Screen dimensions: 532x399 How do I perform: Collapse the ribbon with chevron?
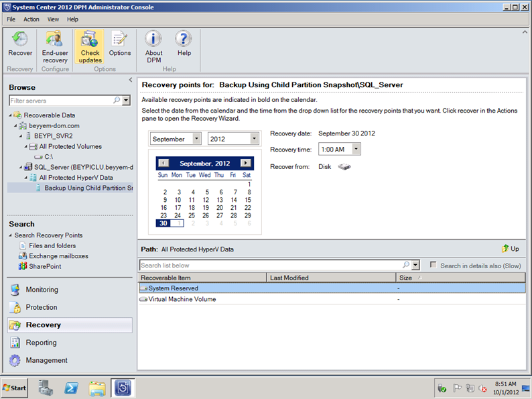[x=525, y=32]
